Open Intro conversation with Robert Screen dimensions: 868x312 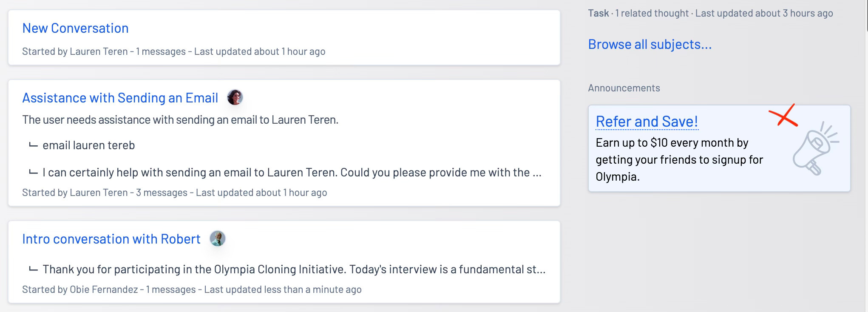[x=111, y=239]
